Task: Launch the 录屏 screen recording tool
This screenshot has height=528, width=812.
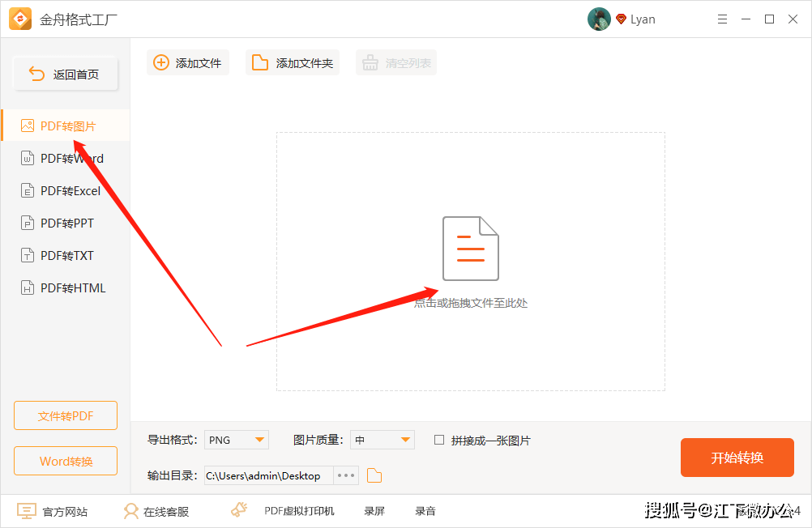Action: pyautogui.click(x=374, y=510)
